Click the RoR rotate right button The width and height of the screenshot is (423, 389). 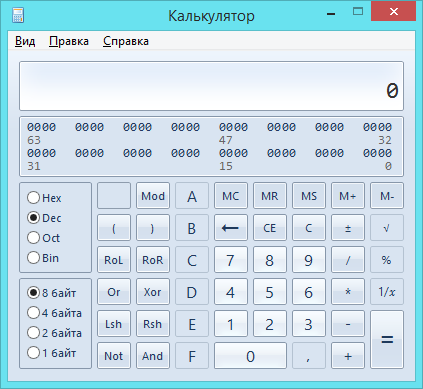[153, 260]
